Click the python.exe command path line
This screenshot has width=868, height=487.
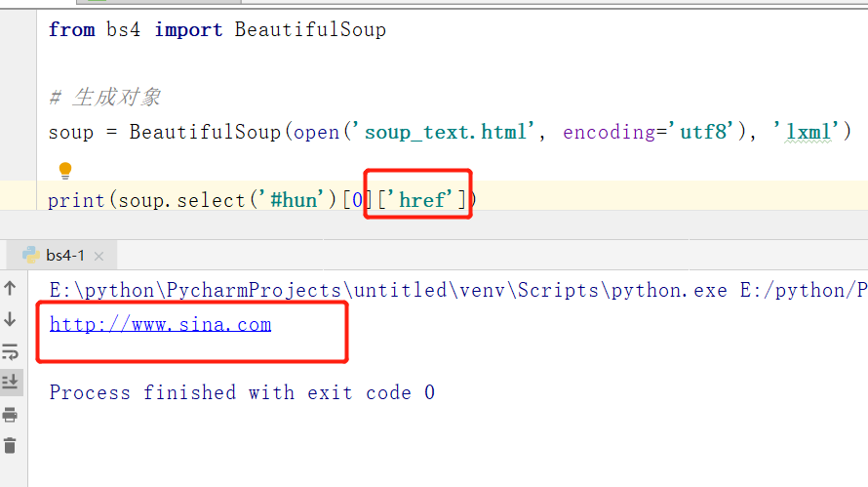tap(458, 290)
